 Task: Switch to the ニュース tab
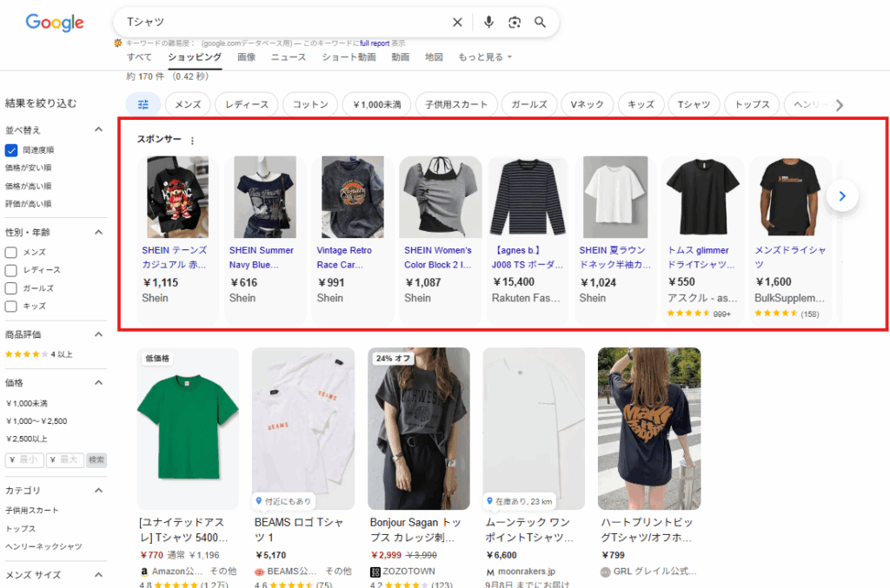(x=289, y=57)
